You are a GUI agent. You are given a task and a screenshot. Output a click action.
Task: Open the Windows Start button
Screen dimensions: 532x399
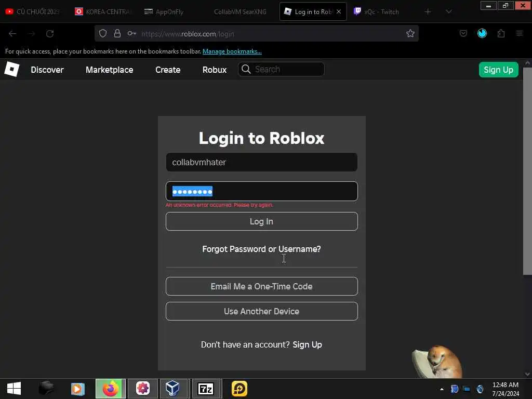tap(14, 389)
